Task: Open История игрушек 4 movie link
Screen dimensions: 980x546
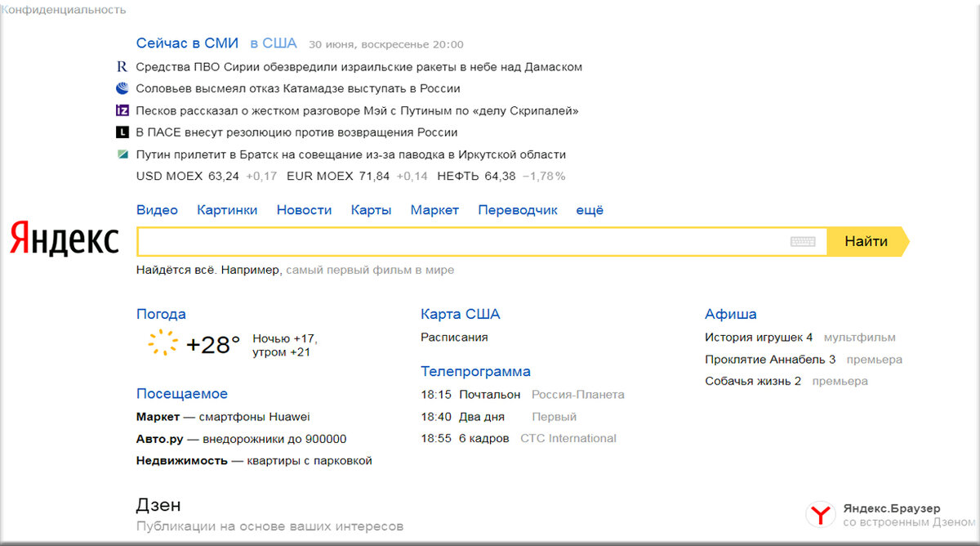Action: (x=759, y=337)
